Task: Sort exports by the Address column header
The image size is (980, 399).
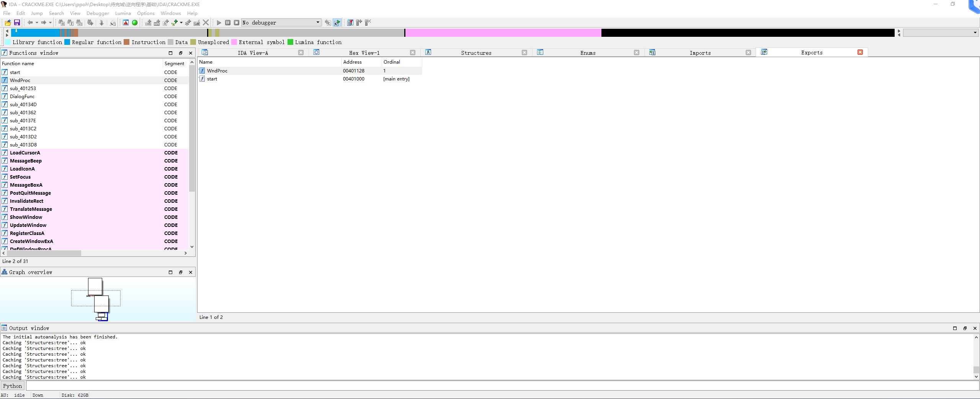Action: 361,62
